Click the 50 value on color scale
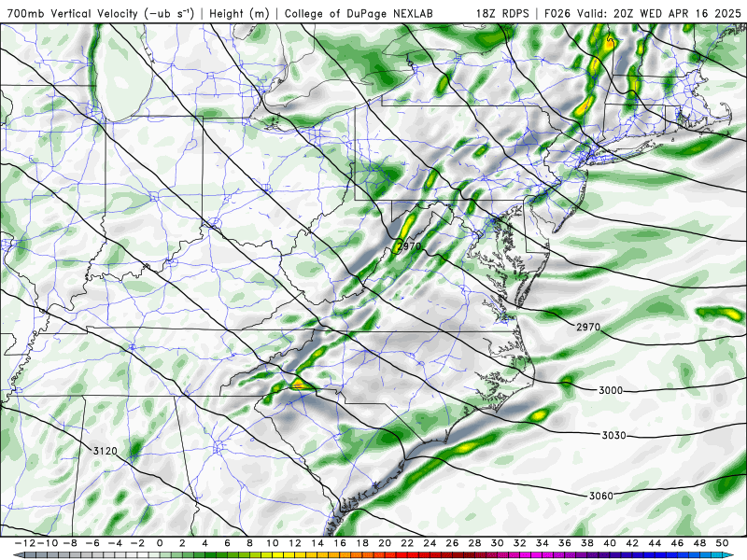 pos(722,543)
